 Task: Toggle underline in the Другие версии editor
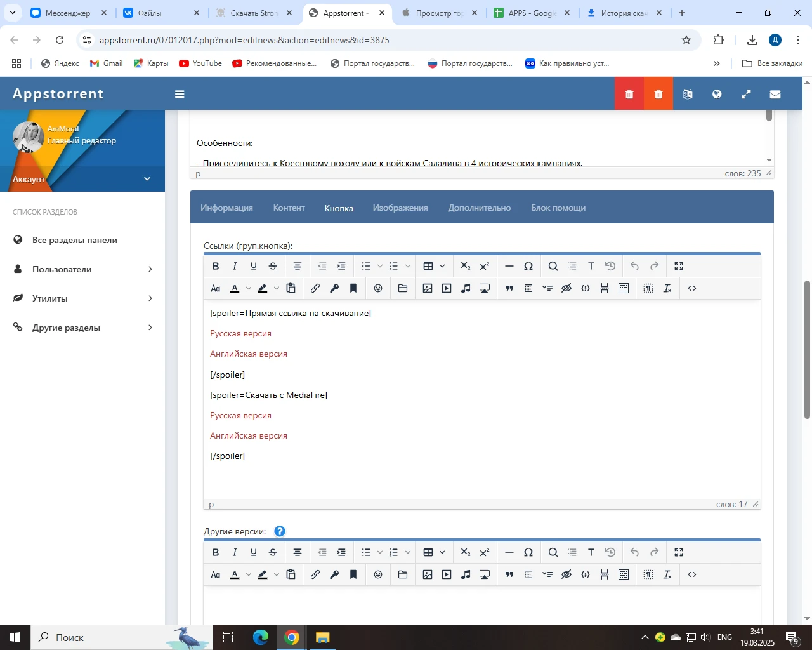point(254,552)
